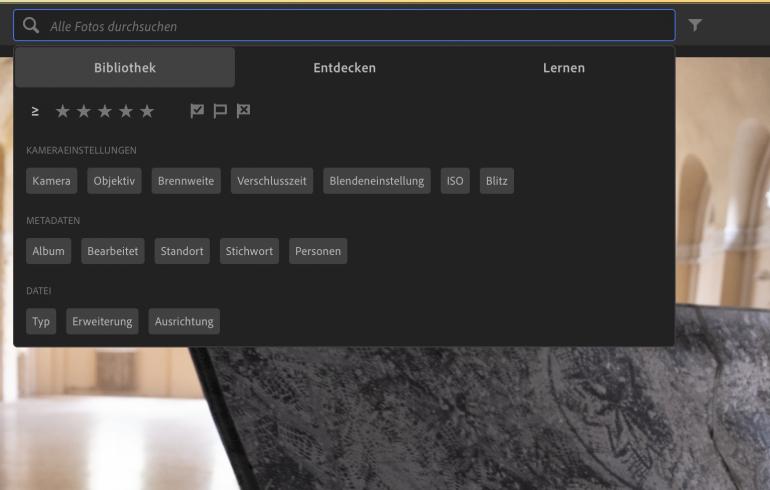The image size is (770, 490).
Task: Click the Typ file chip
Action: click(x=41, y=321)
